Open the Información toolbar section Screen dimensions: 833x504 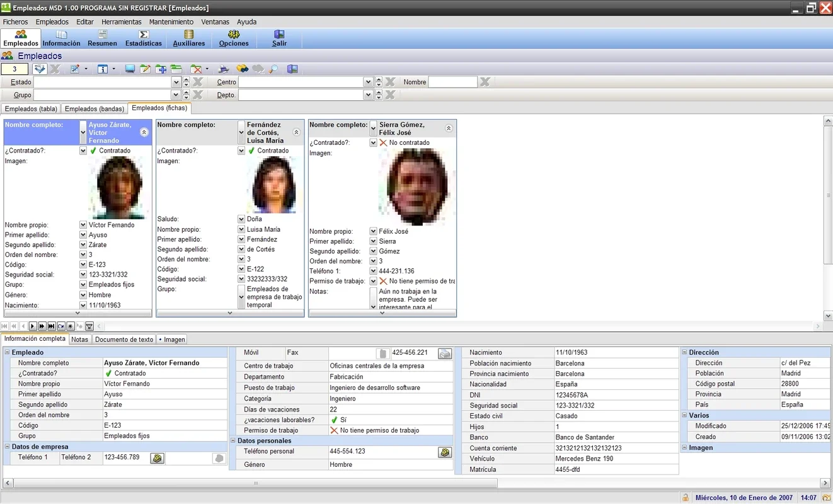(61, 38)
